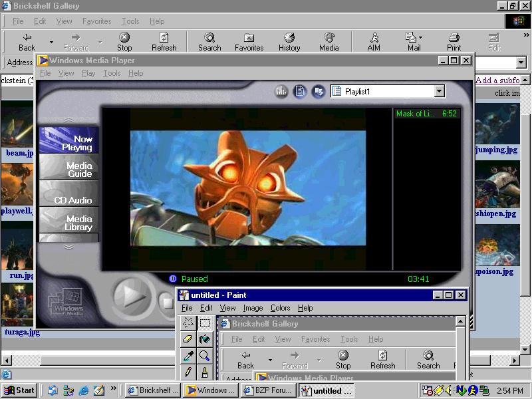The width and height of the screenshot is (532, 399).
Task: Open the volume speaker tray icon
Action: [x=448, y=390]
